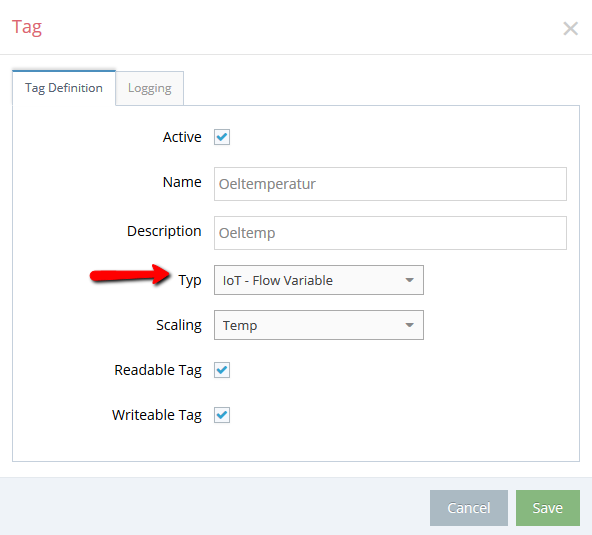
Task: Click the Writeable Tag label
Action: click(157, 415)
